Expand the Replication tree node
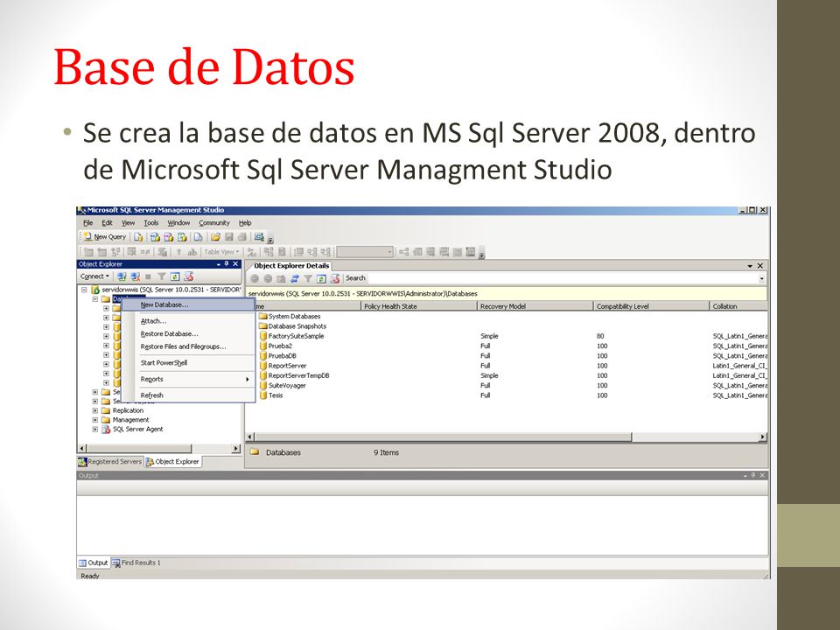This screenshot has height=630, width=840. point(95,410)
